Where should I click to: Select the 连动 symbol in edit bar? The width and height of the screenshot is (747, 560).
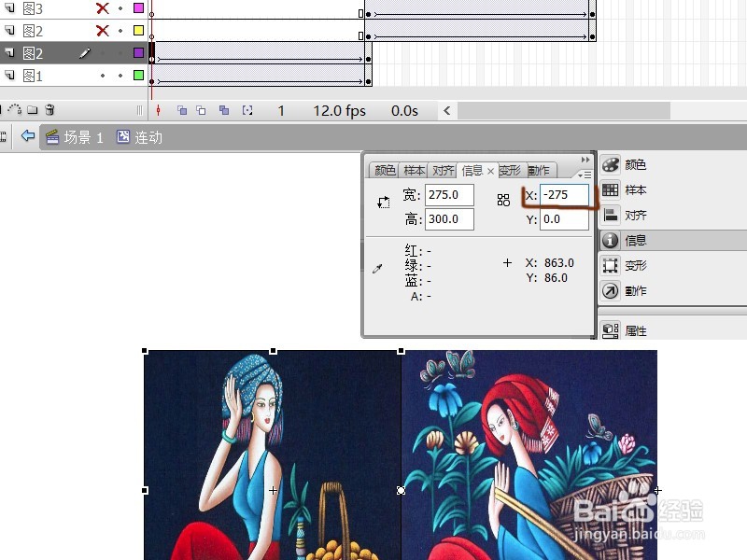[139, 137]
